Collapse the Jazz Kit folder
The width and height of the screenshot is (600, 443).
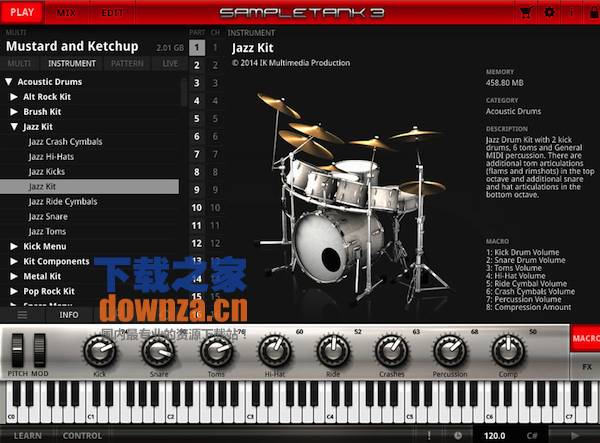click(14, 127)
